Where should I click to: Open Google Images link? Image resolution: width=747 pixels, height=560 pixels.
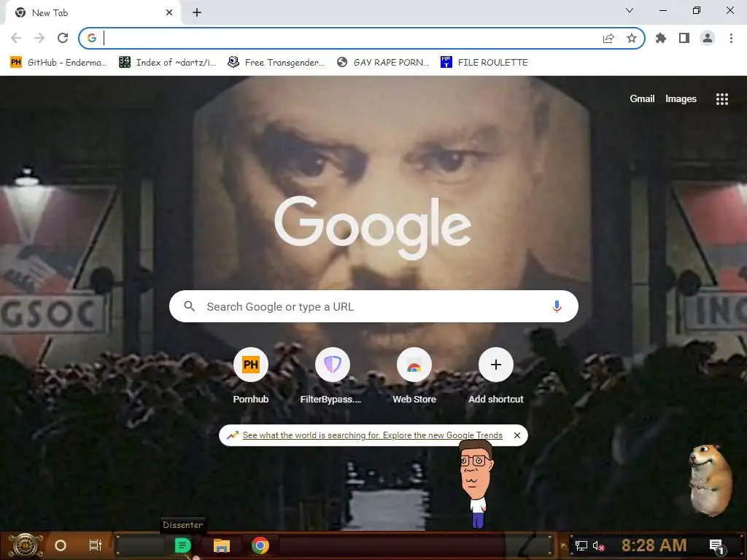tap(681, 98)
